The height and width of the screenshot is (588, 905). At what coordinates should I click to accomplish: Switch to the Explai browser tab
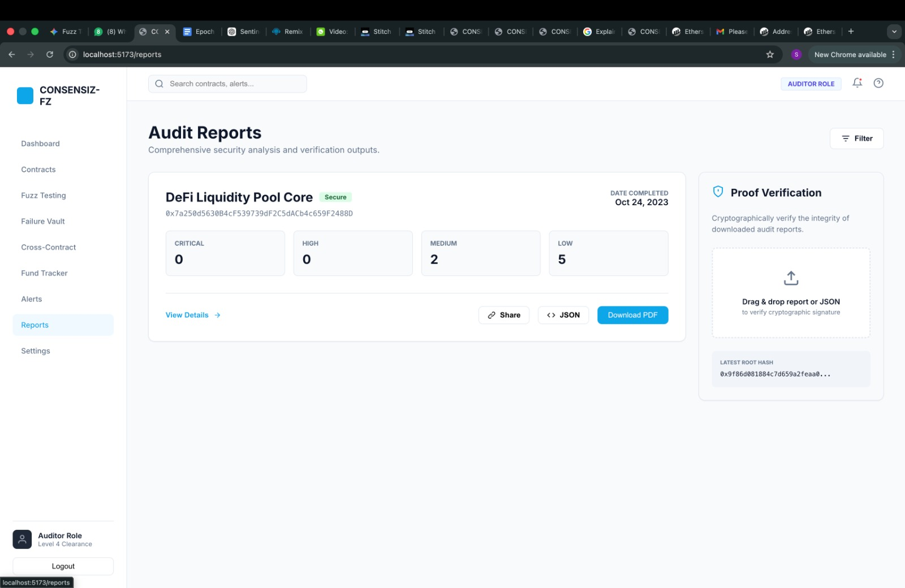599,32
